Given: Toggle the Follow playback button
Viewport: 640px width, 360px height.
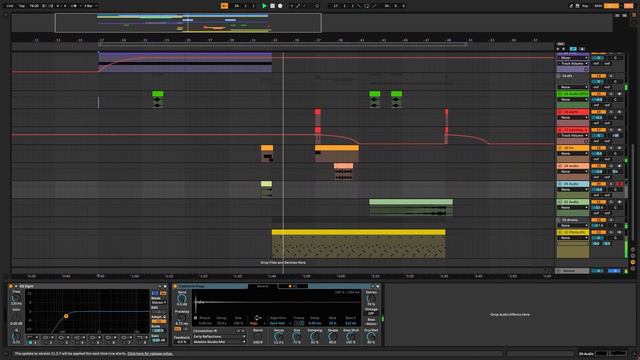Looking at the screenshot, I should (x=224, y=6).
